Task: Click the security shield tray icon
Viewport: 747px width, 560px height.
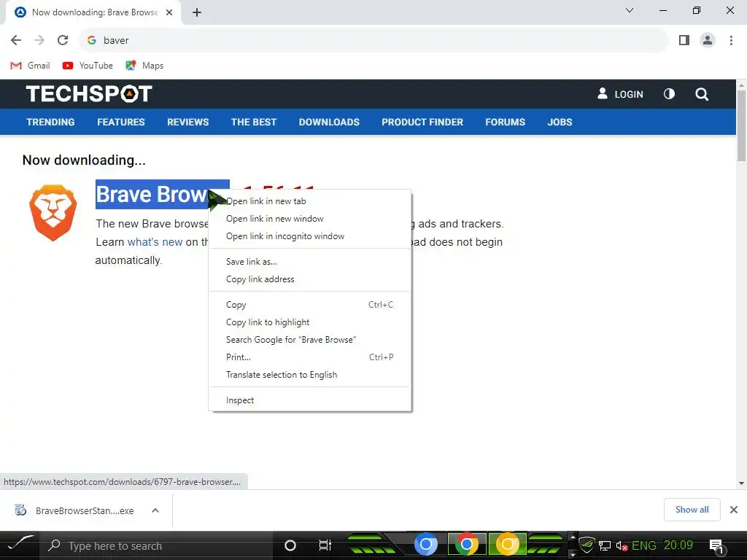Action: [x=587, y=545]
